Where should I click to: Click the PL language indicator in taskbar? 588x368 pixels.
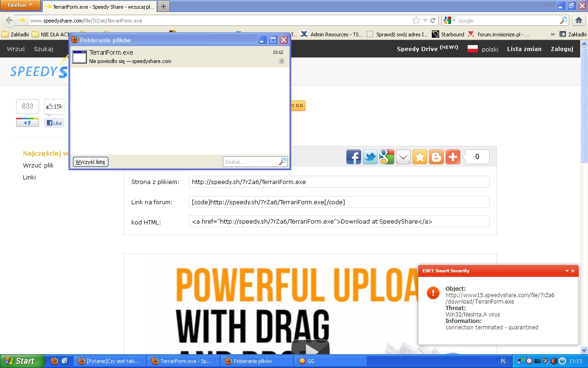pyautogui.click(x=503, y=361)
